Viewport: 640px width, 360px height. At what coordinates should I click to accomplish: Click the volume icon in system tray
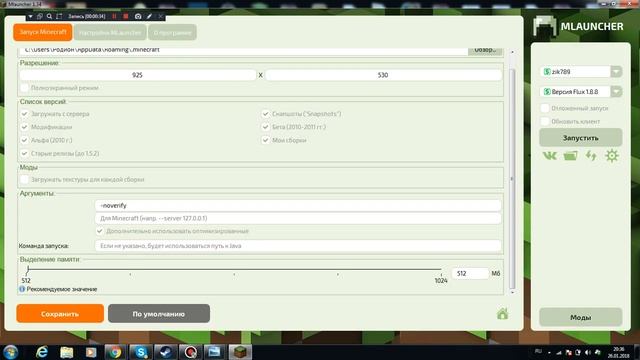click(x=588, y=352)
